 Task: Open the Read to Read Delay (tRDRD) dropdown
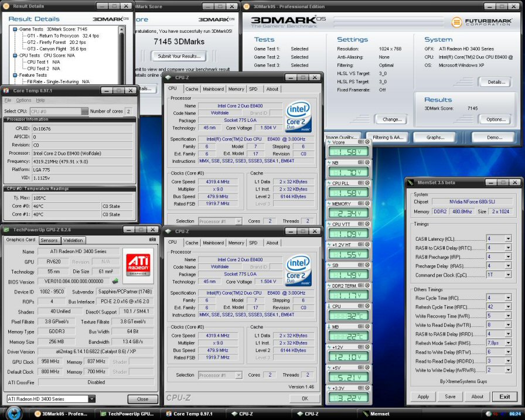[508, 361]
